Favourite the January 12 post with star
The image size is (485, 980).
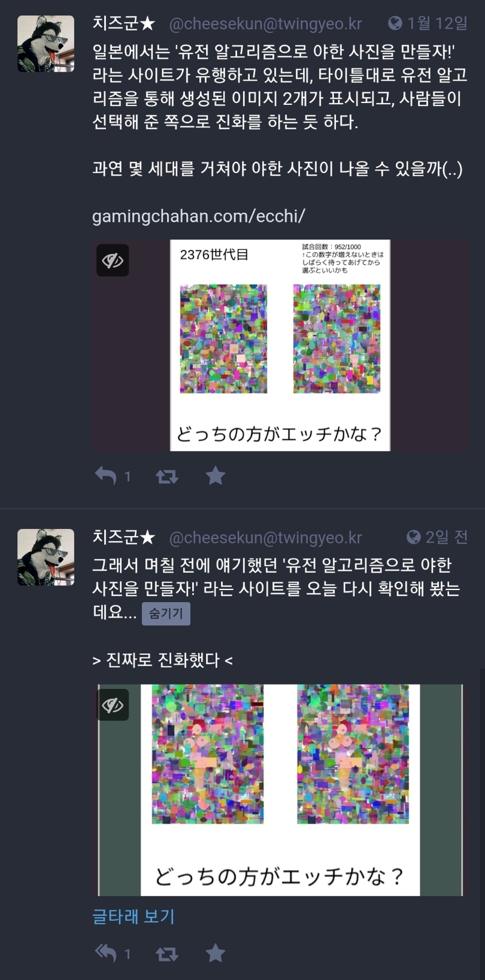click(215, 476)
